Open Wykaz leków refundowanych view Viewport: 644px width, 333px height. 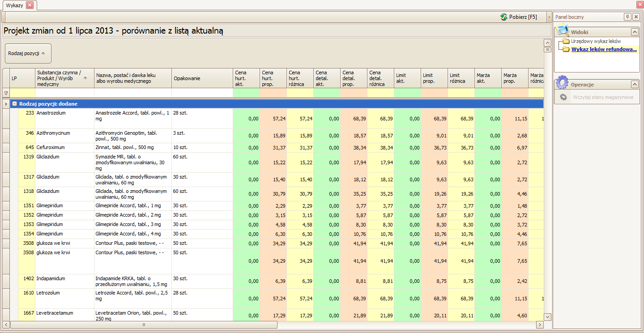tap(604, 49)
